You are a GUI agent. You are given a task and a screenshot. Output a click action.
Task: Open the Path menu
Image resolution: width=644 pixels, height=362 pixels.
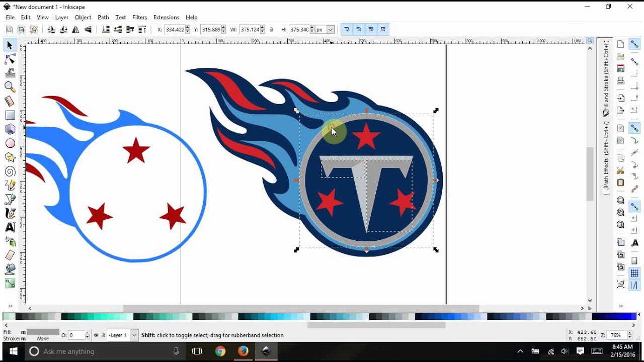tap(103, 18)
